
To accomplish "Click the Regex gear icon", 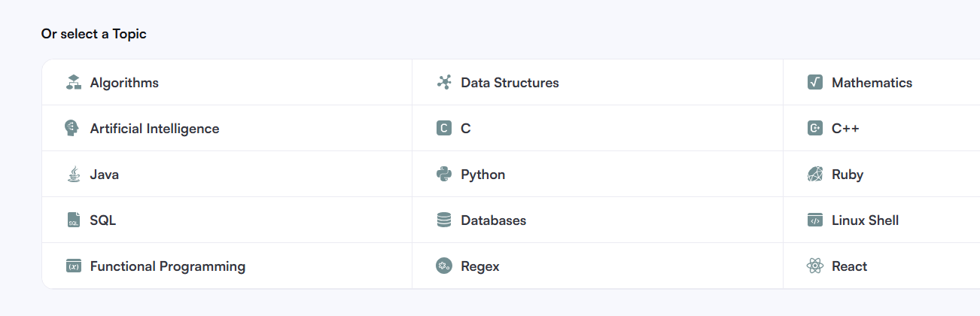I will point(444,266).
